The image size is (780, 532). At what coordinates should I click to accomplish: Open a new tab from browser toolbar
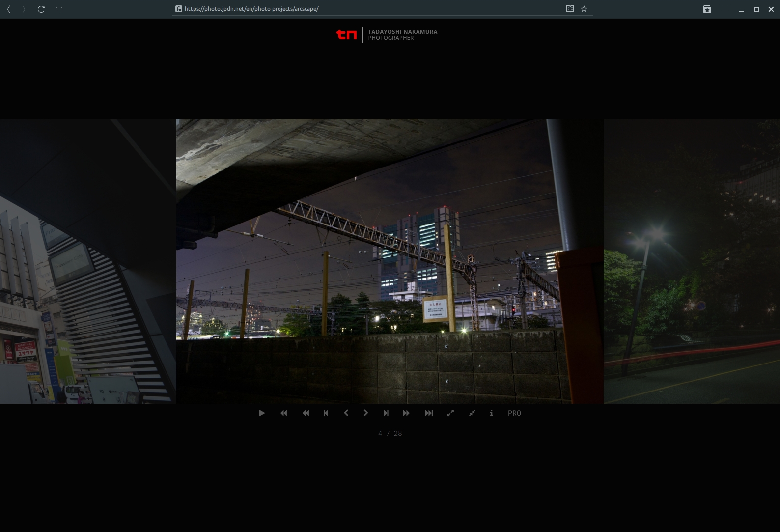point(59,9)
